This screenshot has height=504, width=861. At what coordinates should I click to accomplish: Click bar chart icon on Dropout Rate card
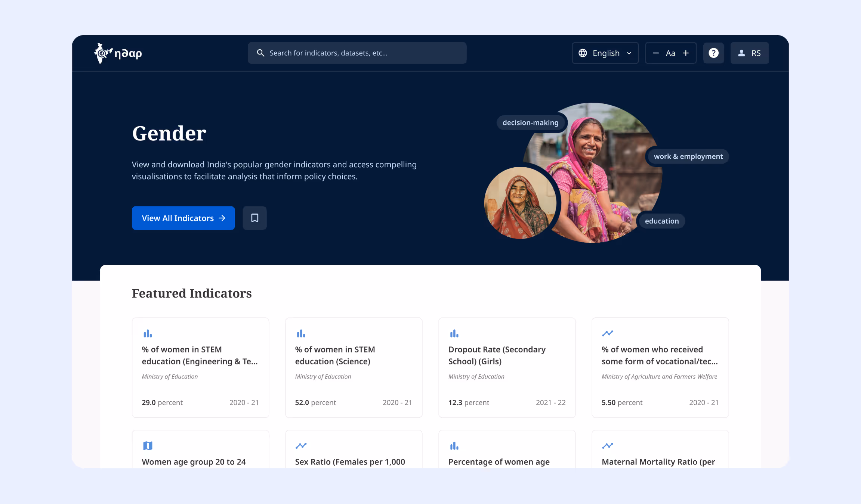coord(454,333)
